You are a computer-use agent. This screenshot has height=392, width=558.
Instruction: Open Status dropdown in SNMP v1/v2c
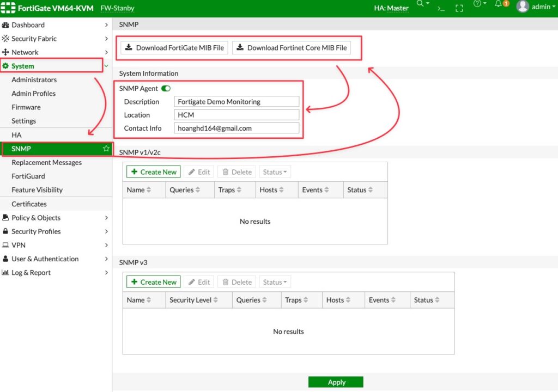click(275, 172)
